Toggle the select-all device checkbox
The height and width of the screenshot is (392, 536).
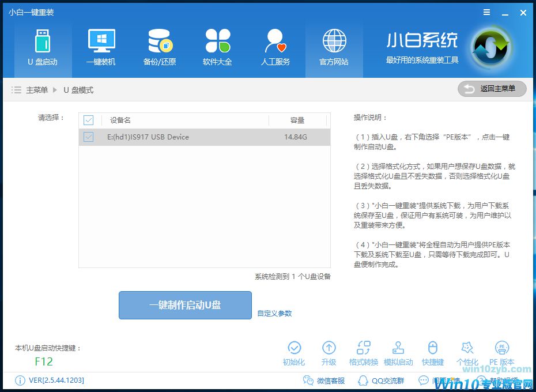coord(88,120)
